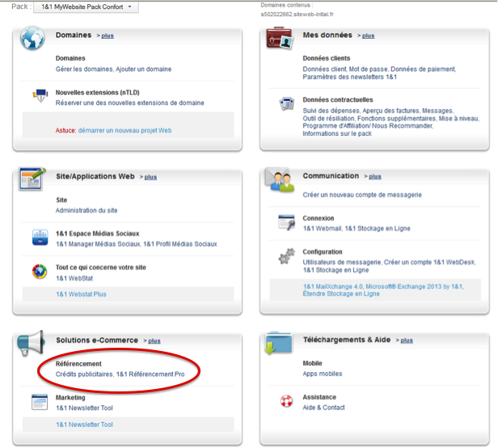Click 1&1 Newsletter Tool under Marketing heading
The width and height of the screenshot is (498, 448).
click(x=84, y=408)
